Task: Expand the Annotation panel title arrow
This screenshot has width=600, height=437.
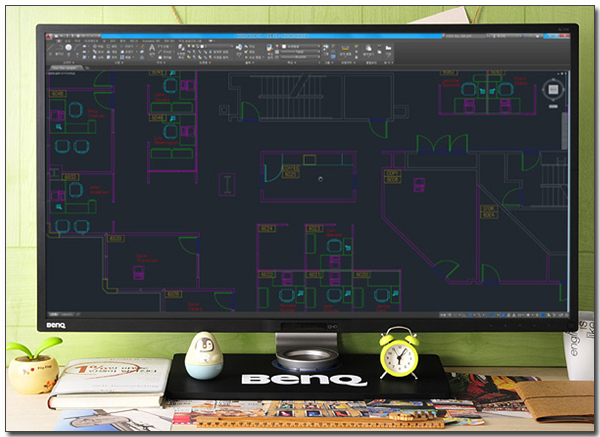Action: click(x=165, y=62)
